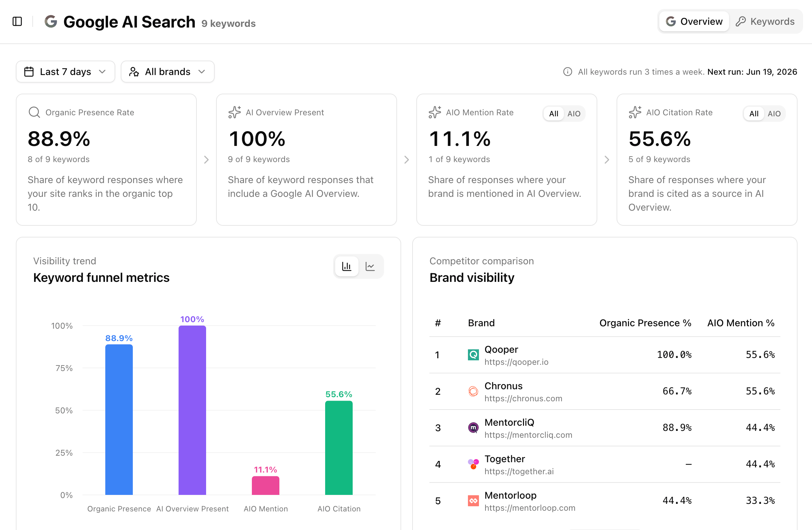Select the Together brand name
The width and height of the screenshot is (812, 530).
tap(505, 459)
